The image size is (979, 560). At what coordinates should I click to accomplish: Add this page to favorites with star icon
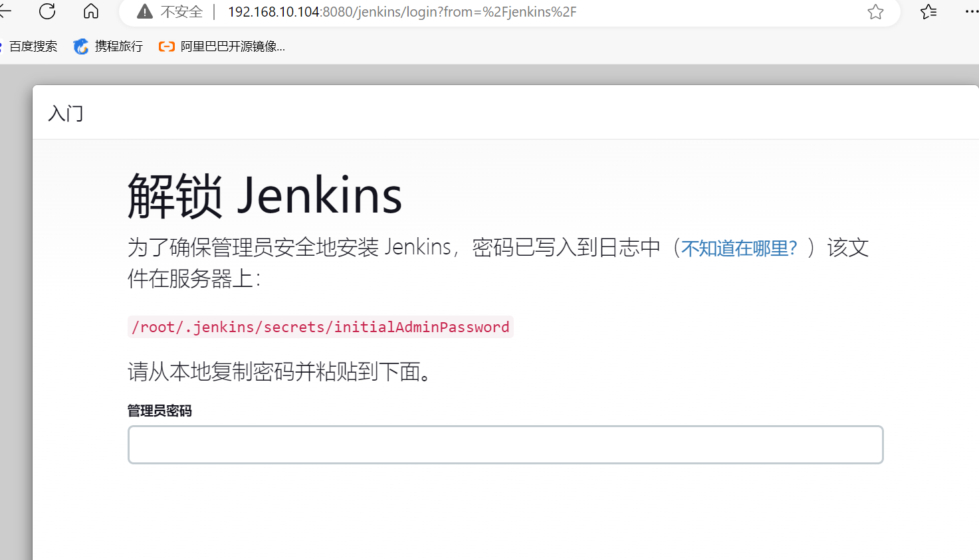(875, 12)
